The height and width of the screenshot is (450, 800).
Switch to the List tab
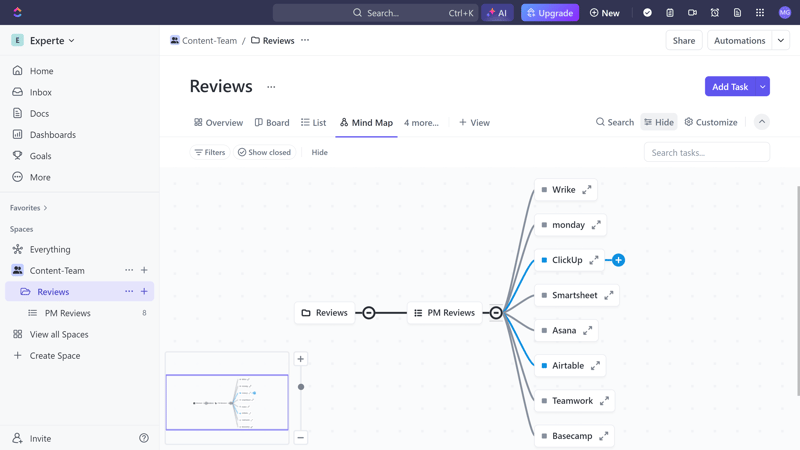pos(313,122)
